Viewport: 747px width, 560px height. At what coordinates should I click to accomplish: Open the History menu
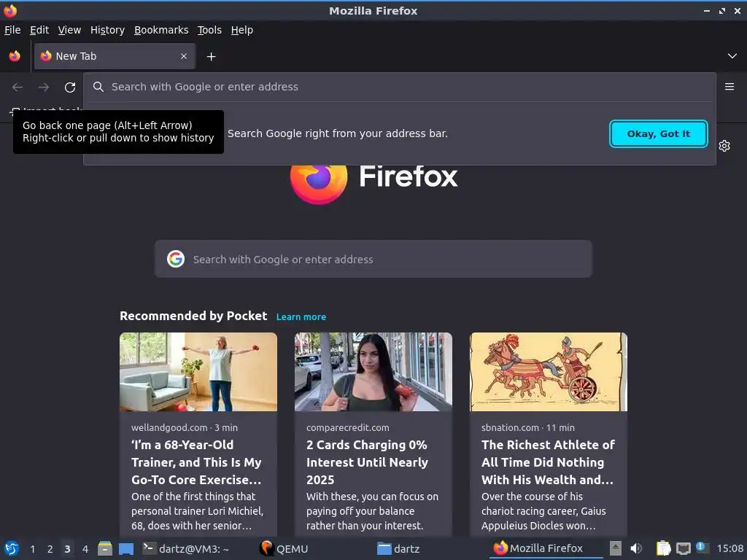click(x=107, y=30)
